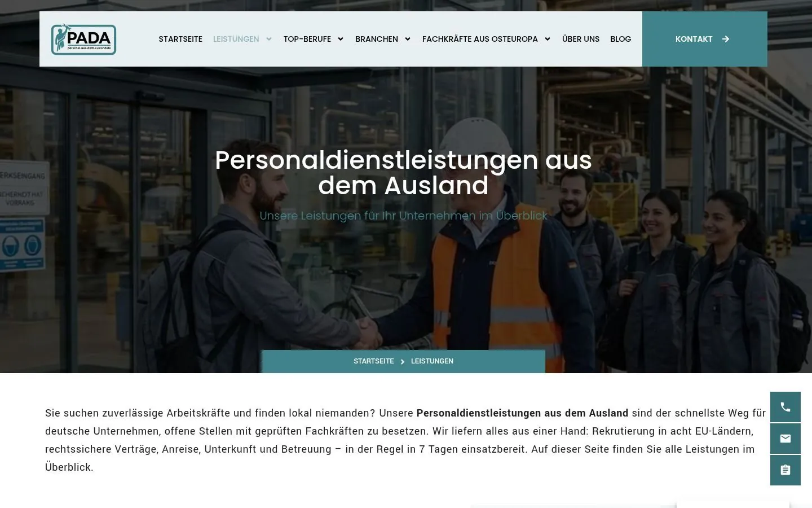Expand Fachkräfte aus Osteuropa dropdown chevron

click(547, 39)
